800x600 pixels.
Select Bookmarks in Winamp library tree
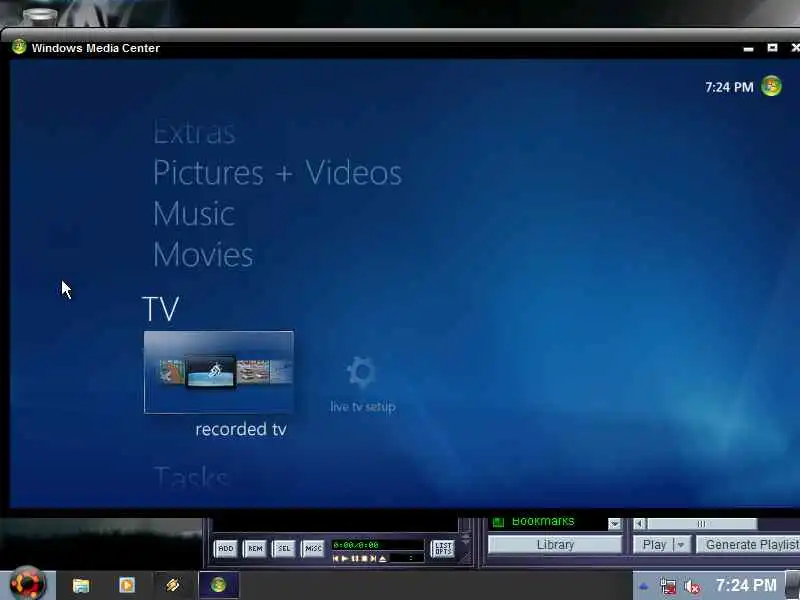point(543,521)
